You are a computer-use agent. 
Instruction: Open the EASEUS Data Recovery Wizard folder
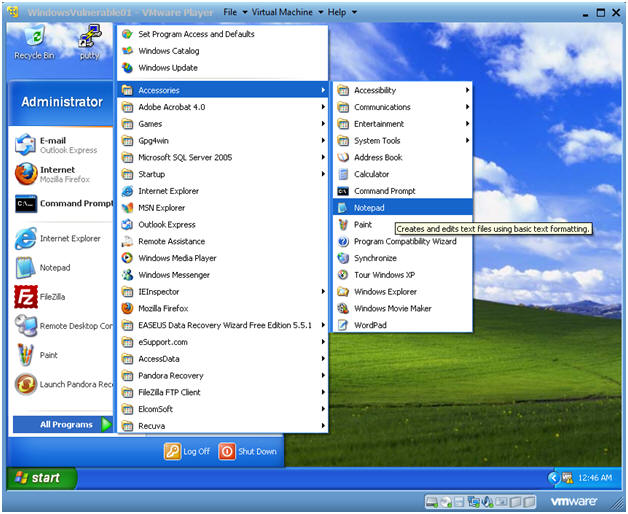coord(223,325)
